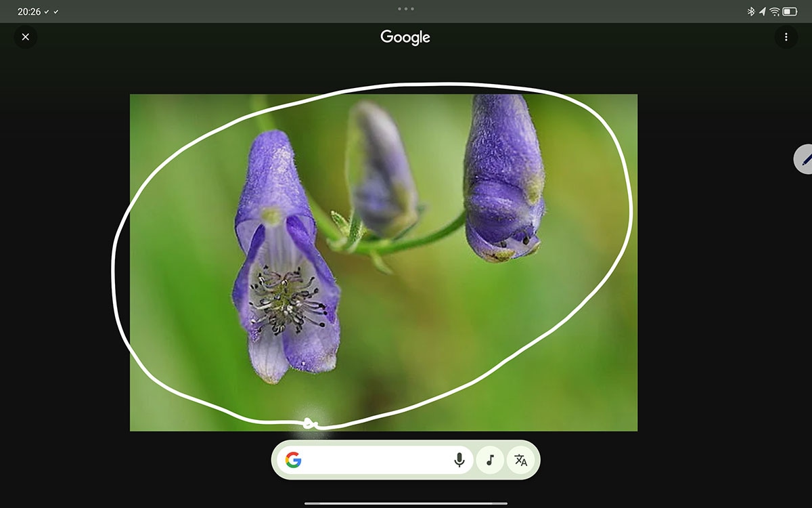Open the translate screen icon
812x508 pixels.
[x=520, y=461]
